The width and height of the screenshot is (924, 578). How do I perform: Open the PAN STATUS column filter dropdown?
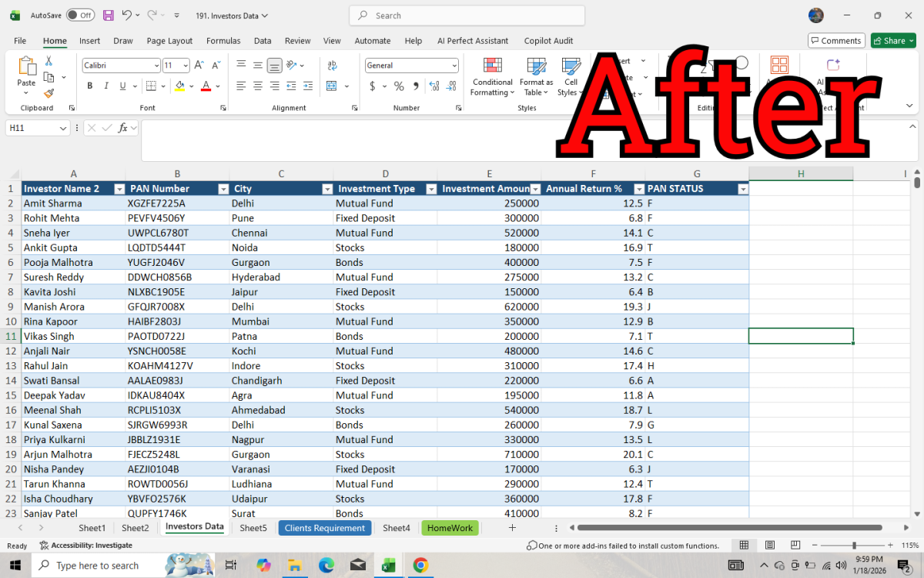tap(742, 189)
